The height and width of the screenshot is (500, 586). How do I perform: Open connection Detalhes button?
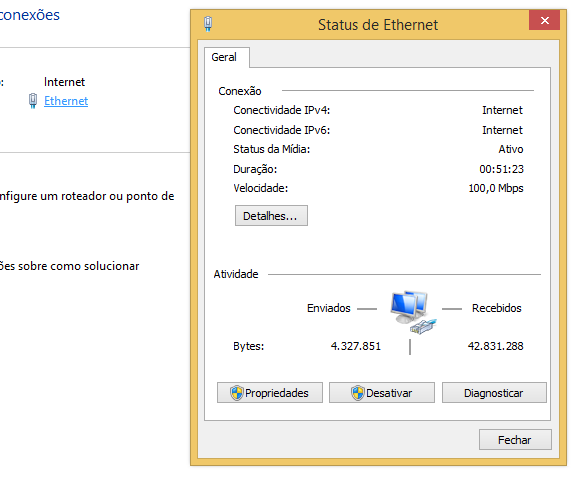point(271,216)
